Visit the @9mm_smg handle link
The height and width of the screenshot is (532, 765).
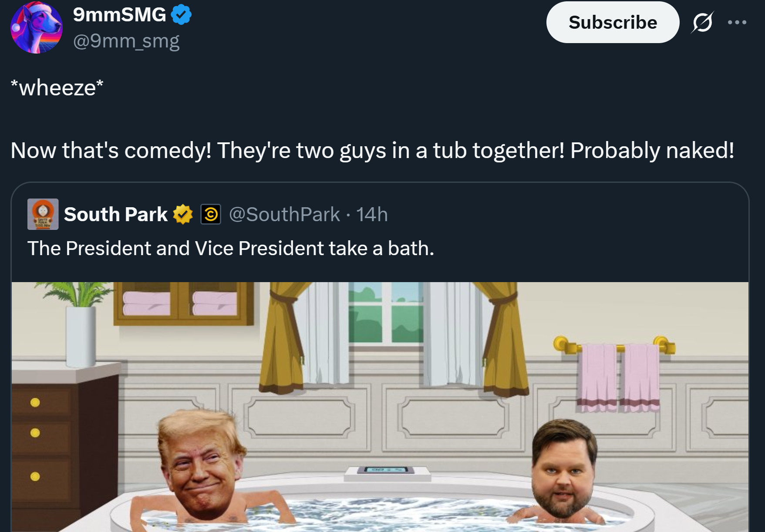coord(126,41)
